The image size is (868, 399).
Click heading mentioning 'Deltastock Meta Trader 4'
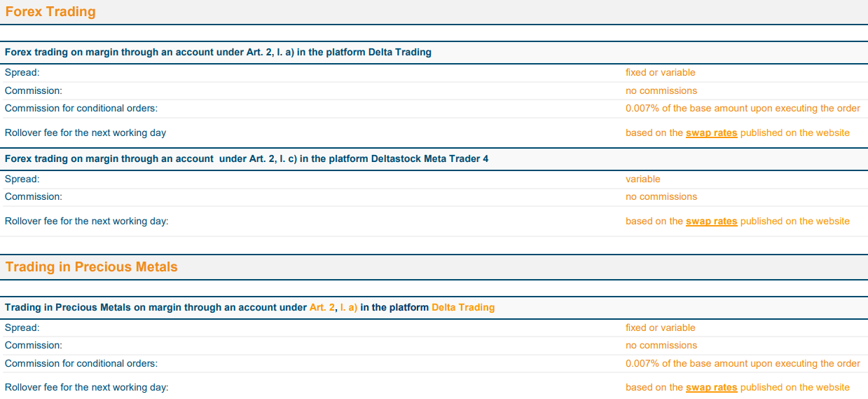coord(247,158)
